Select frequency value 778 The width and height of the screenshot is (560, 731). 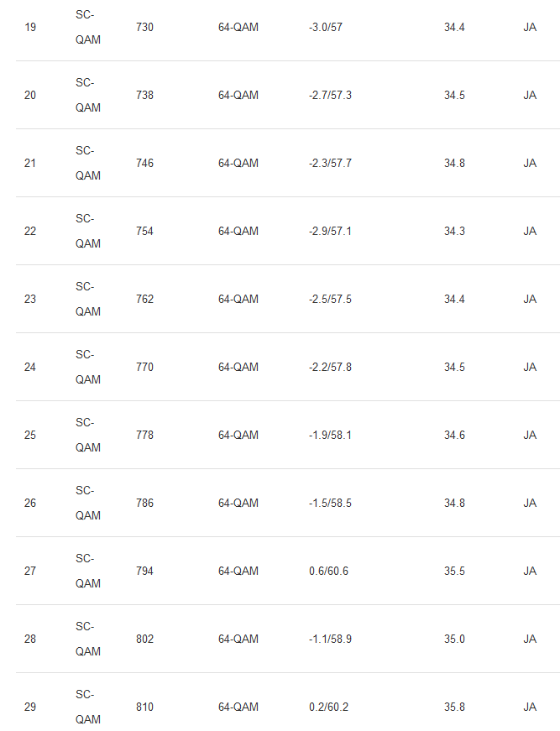coord(144,435)
